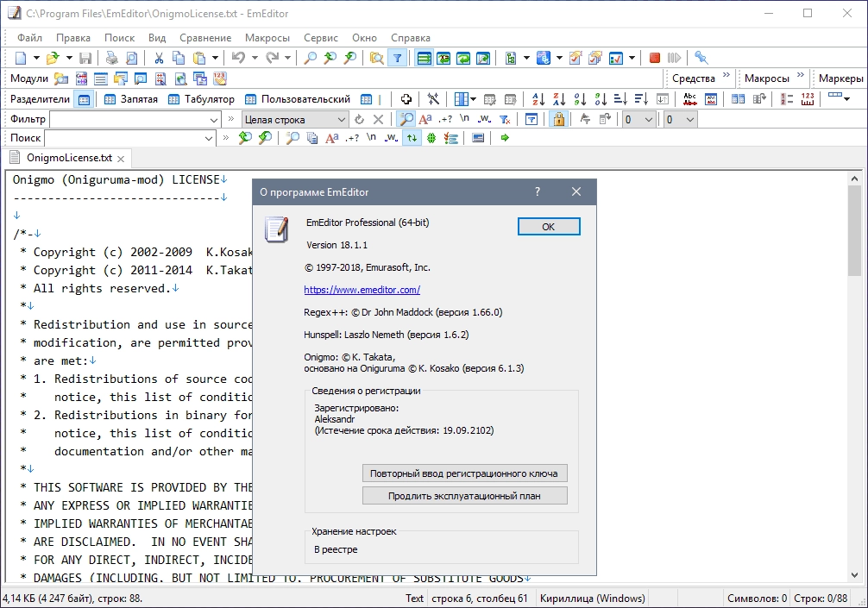Click the scrollbar down arrow
868x608 pixels.
coord(854,575)
